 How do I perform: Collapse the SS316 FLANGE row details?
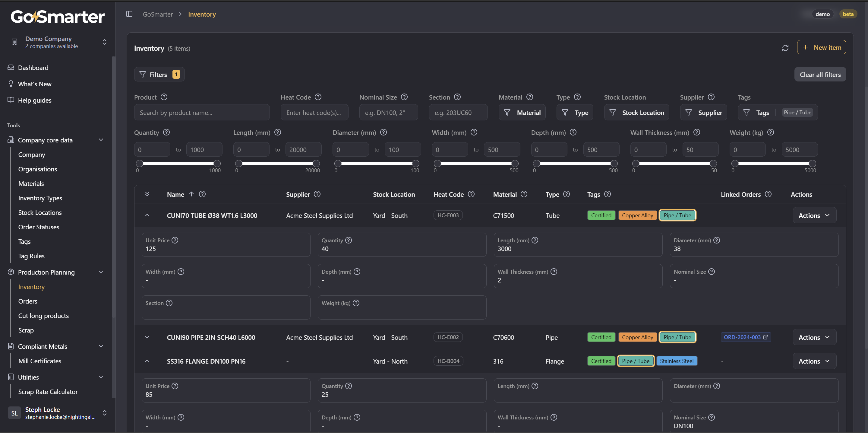point(147,361)
